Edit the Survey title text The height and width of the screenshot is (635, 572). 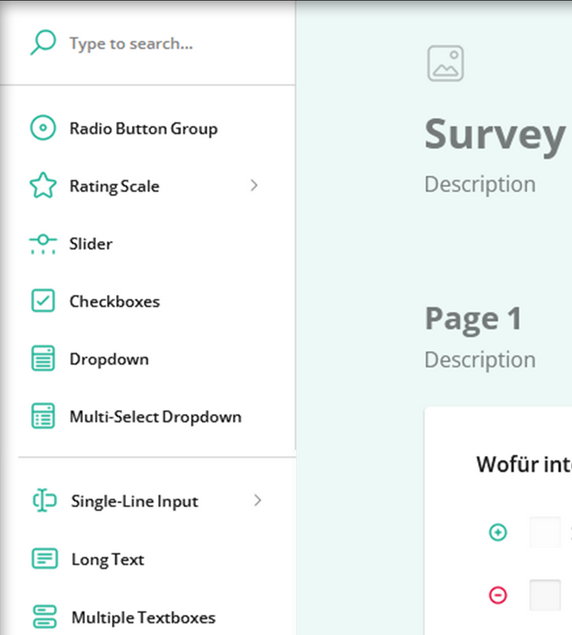tap(495, 134)
